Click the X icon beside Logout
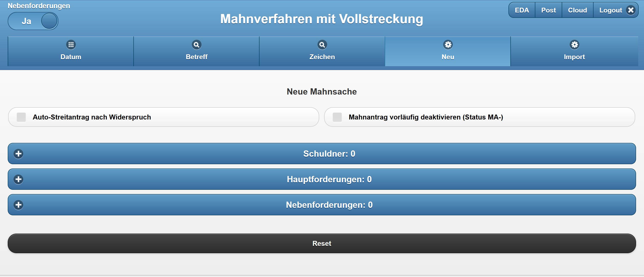The height and width of the screenshot is (277, 644). tap(631, 10)
